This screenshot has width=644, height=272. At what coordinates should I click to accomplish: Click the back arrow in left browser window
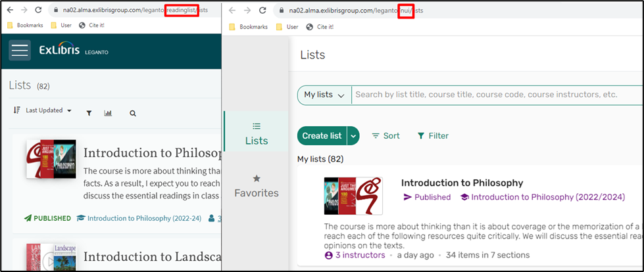(x=11, y=11)
